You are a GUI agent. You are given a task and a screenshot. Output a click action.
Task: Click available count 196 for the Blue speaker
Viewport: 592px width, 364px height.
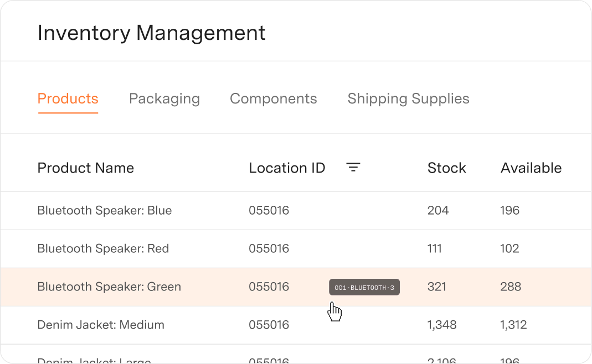click(509, 210)
